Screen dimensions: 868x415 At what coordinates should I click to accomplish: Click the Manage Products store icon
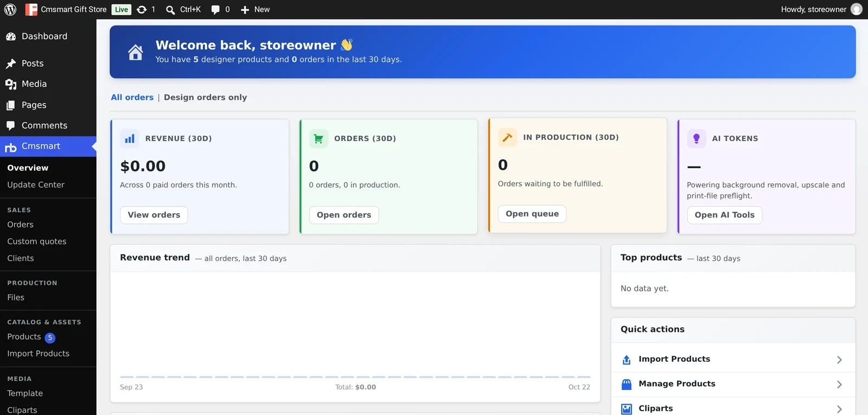click(x=627, y=385)
